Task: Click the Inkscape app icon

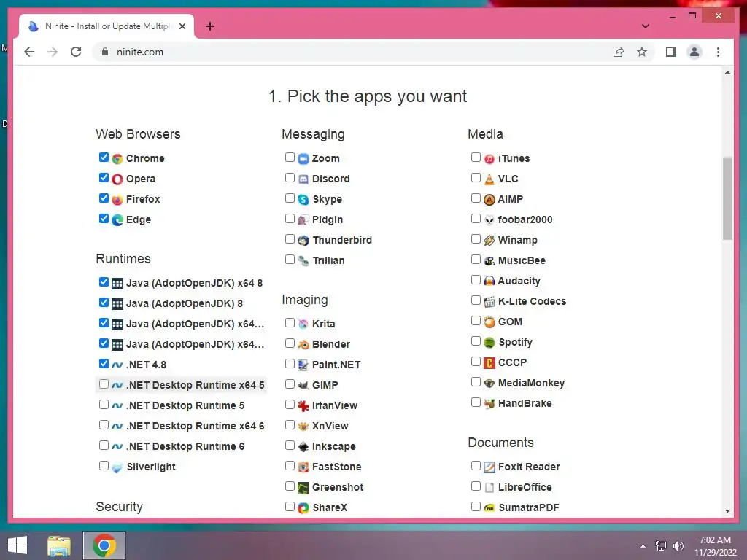Action: [x=303, y=447]
